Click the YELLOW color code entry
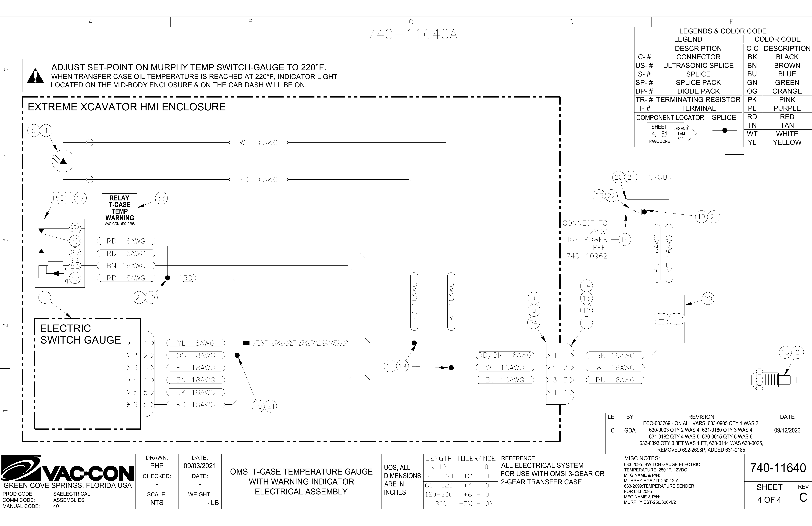 point(787,142)
